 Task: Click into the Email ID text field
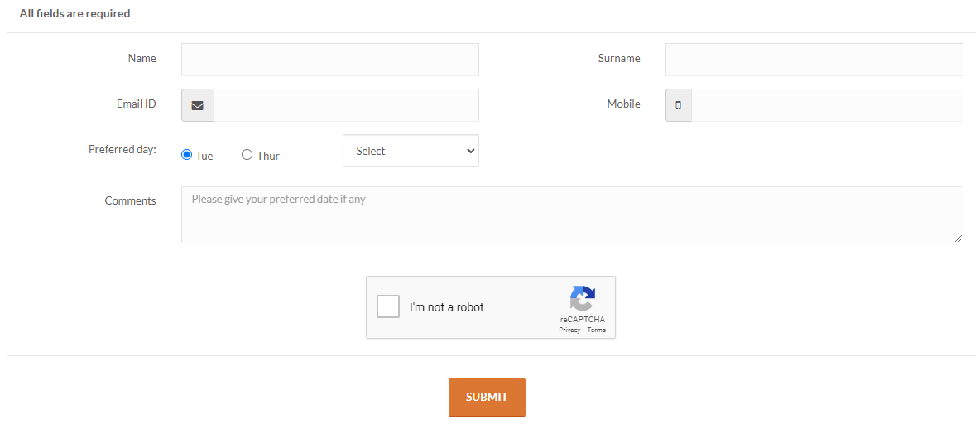346,105
